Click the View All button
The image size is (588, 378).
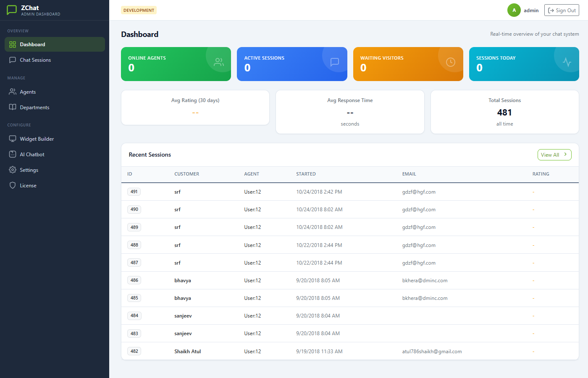tap(554, 155)
